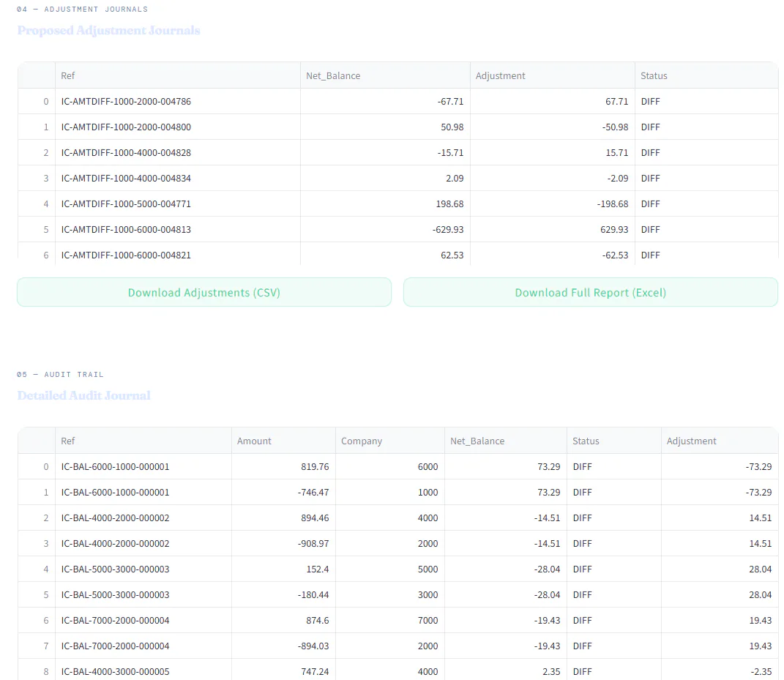This screenshot has height=680, width=784.
Task: Select cell IC-AMTDIFF-1000-4000-004834
Action: [177, 178]
